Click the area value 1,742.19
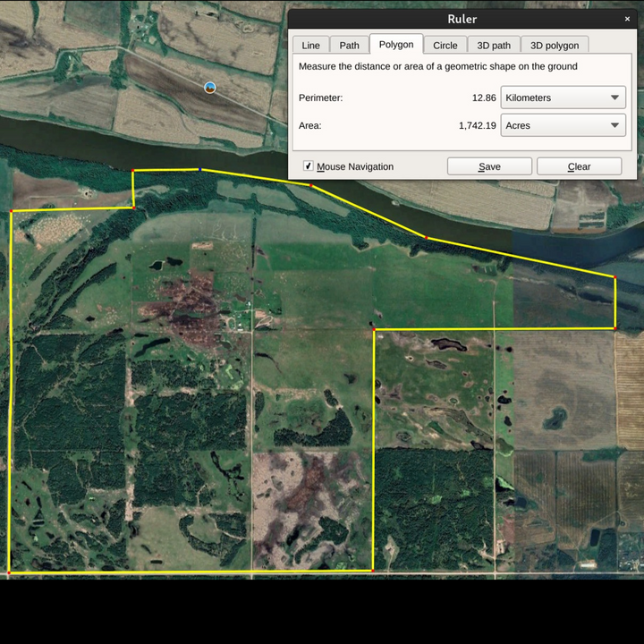 tap(478, 126)
